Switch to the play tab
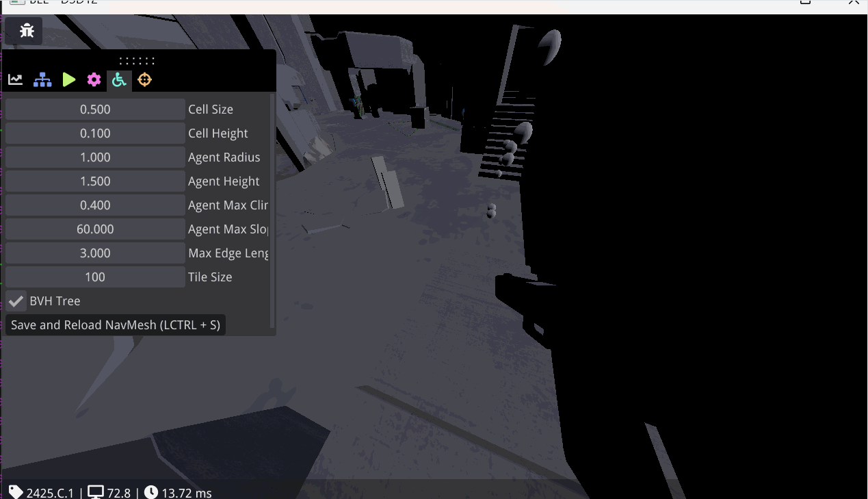Image resolution: width=868 pixels, height=499 pixels. coord(68,79)
